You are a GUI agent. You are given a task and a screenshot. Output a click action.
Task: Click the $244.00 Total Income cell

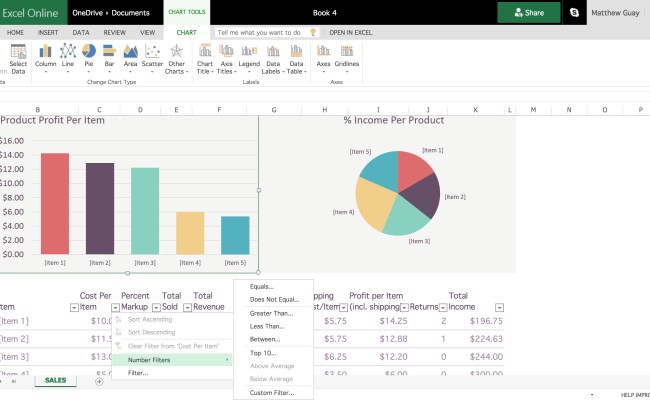coord(486,357)
